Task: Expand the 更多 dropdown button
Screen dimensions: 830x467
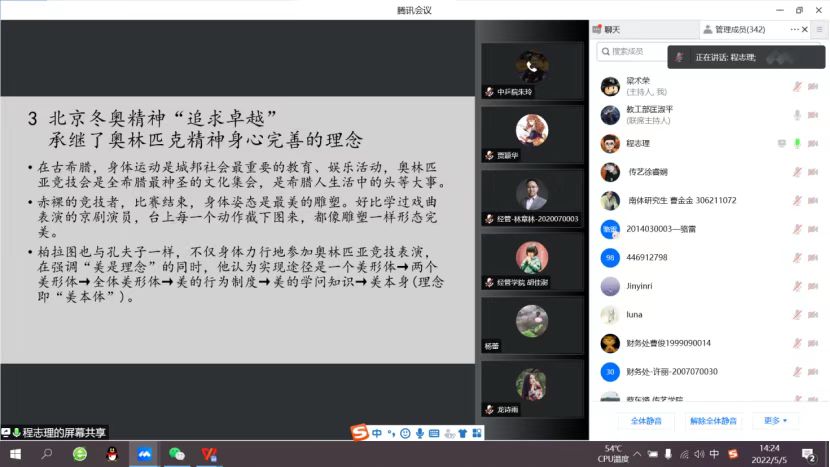Action: click(776, 421)
